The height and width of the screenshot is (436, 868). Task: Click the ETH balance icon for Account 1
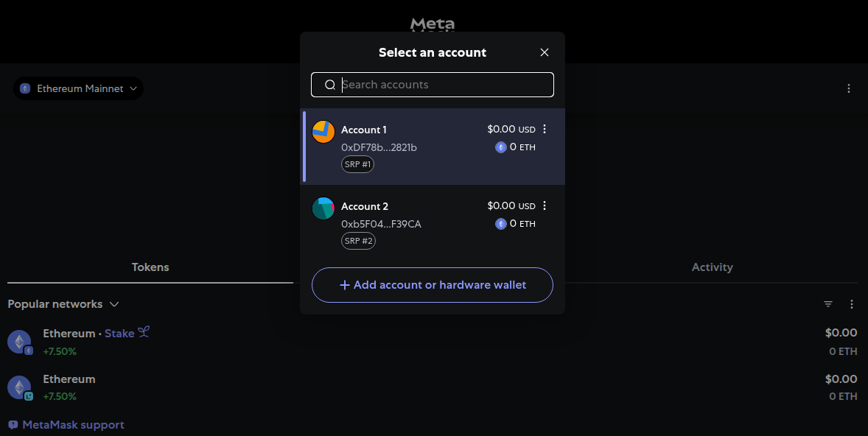[500, 147]
